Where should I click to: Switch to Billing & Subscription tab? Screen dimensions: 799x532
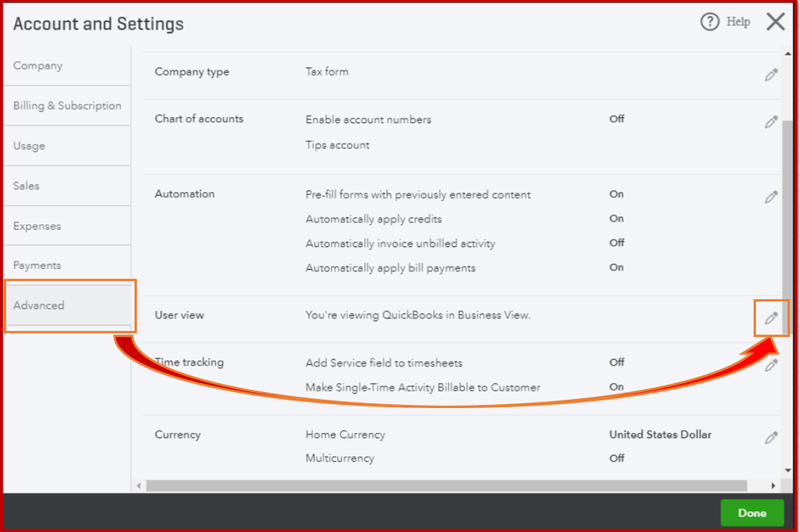click(x=67, y=106)
